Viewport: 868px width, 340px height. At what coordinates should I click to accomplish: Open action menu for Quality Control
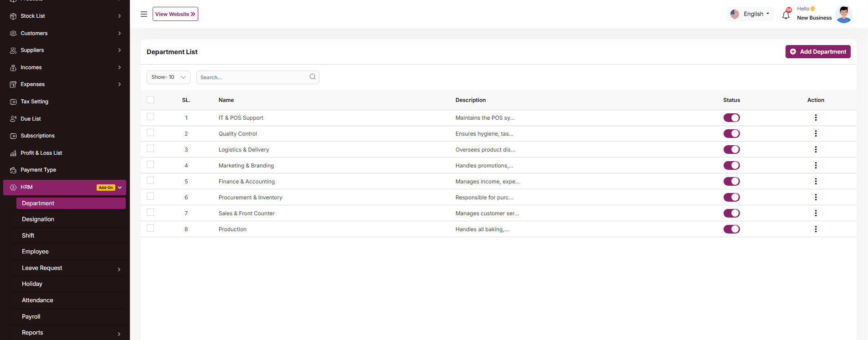tap(816, 134)
